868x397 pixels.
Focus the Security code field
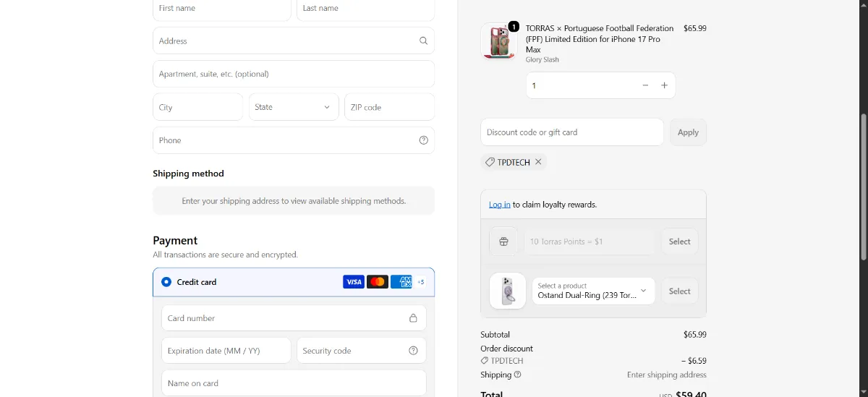click(x=361, y=351)
